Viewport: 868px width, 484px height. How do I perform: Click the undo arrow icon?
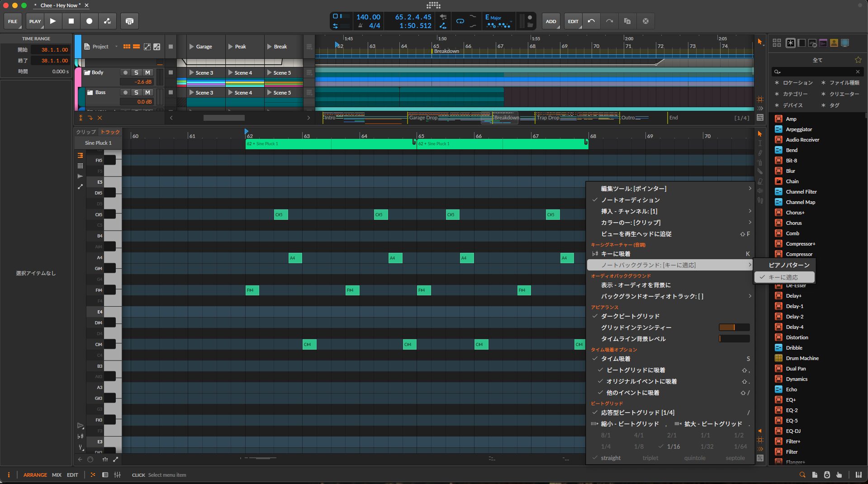pyautogui.click(x=591, y=21)
